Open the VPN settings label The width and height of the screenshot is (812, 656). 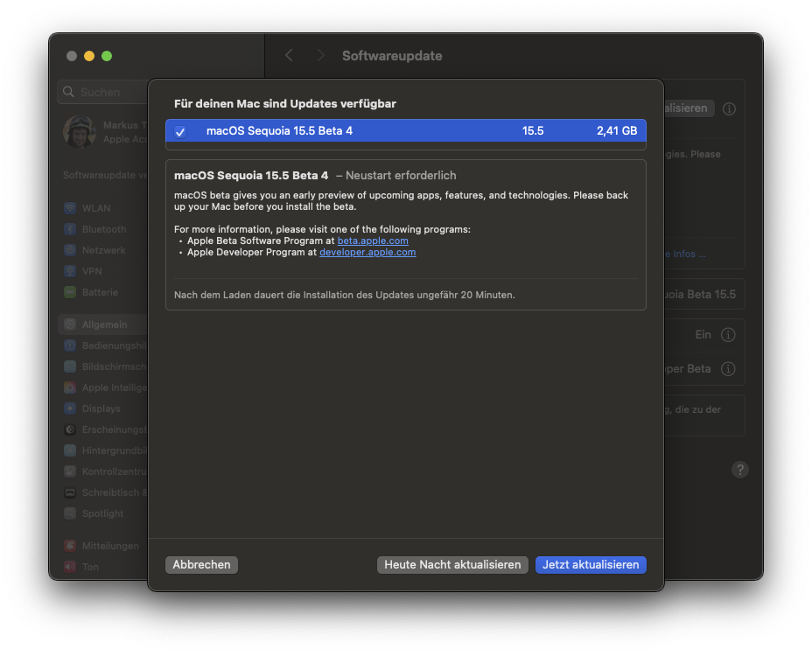tap(92, 271)
